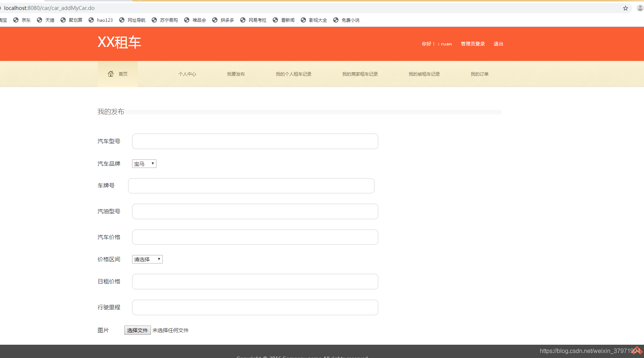The width and height of the screenshot is (644, 358).
Task: Open the 网易考拉 bookmark
Action: pos(254,20)
